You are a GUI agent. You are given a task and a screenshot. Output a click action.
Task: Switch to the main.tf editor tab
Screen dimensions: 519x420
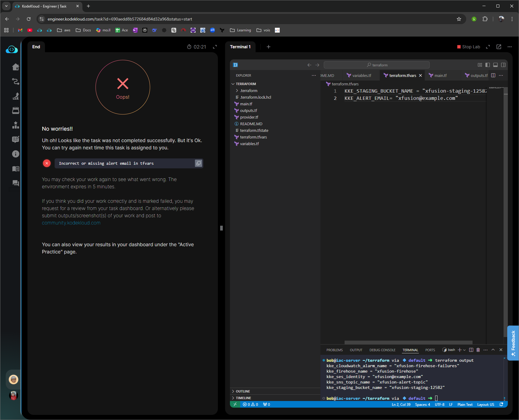coord(440,75)
